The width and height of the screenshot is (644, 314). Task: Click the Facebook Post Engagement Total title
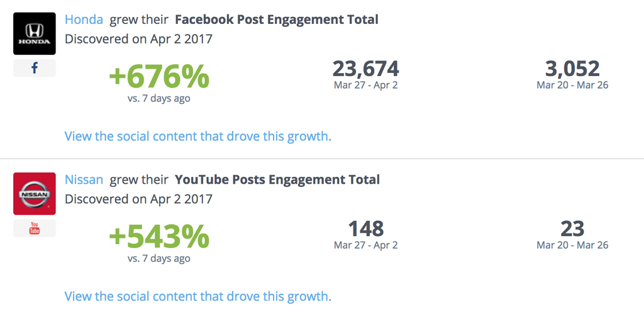276,20
